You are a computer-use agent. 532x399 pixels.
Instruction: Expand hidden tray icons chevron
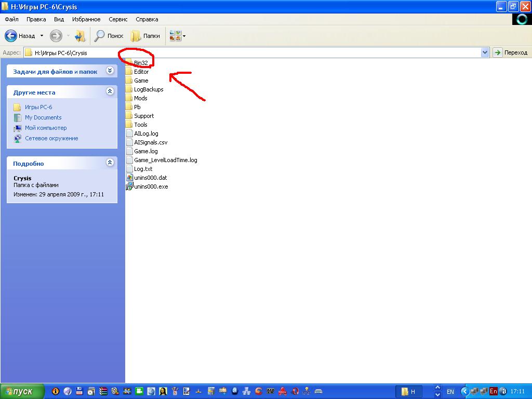pos(464,392)
